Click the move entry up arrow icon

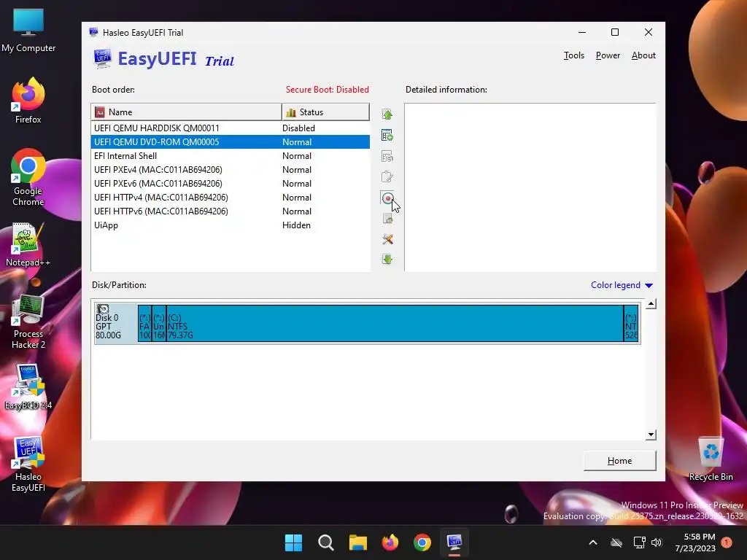(387, 114)
